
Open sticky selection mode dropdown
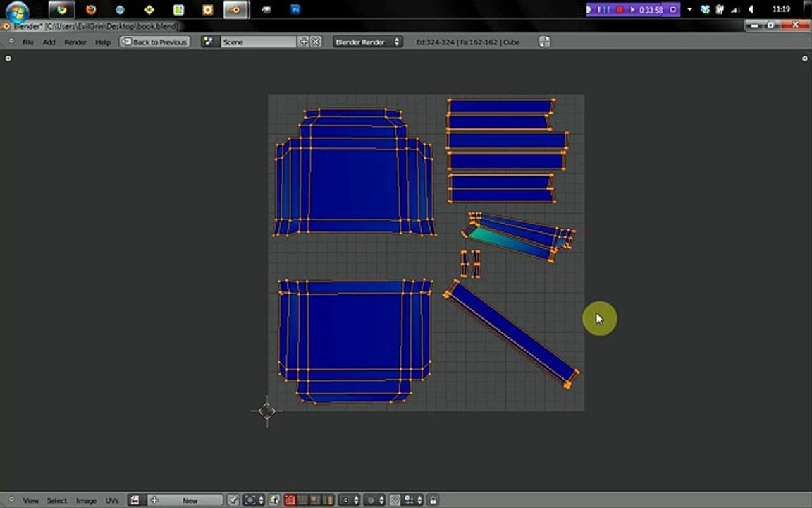[x=350, y=500]
